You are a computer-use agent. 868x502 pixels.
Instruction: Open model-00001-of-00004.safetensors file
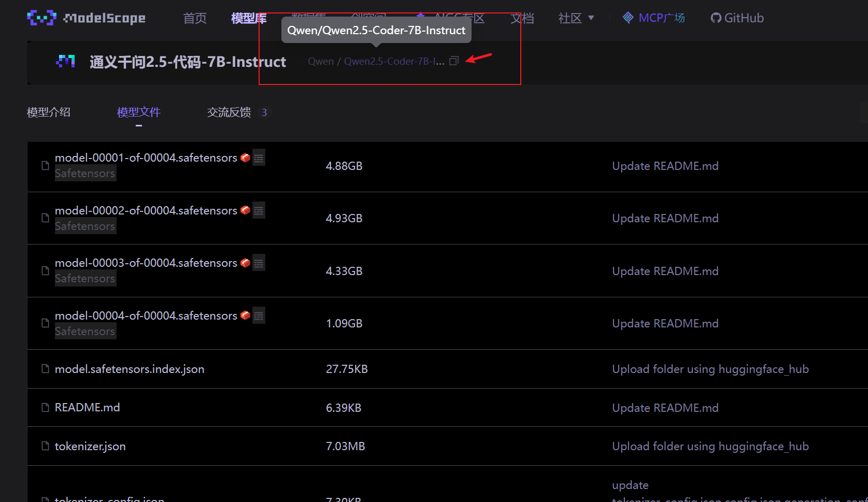(146, 157)
